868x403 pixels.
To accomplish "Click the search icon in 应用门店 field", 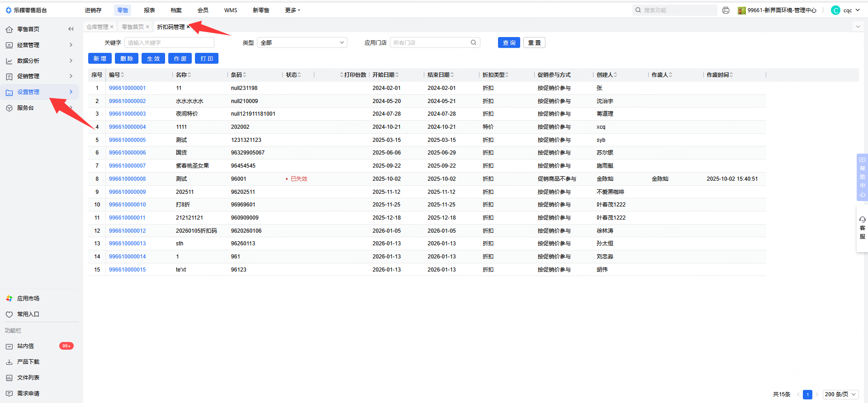I will pyautogui.click(x=473, y=42).
